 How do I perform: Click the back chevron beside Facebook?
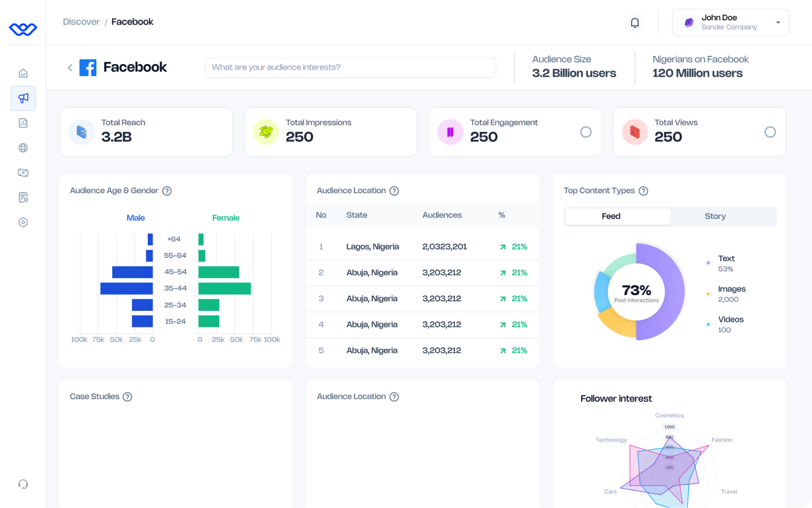[70, 68]
